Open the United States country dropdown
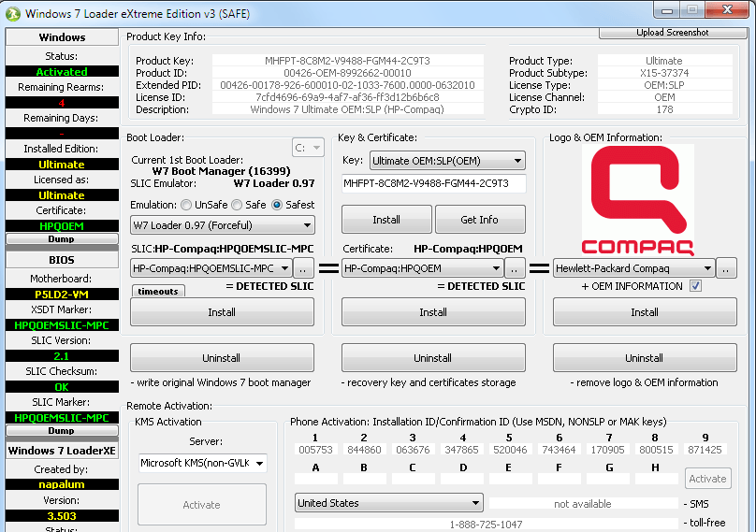This screenshot has width=756, height=532. click(x=388, y=503)
